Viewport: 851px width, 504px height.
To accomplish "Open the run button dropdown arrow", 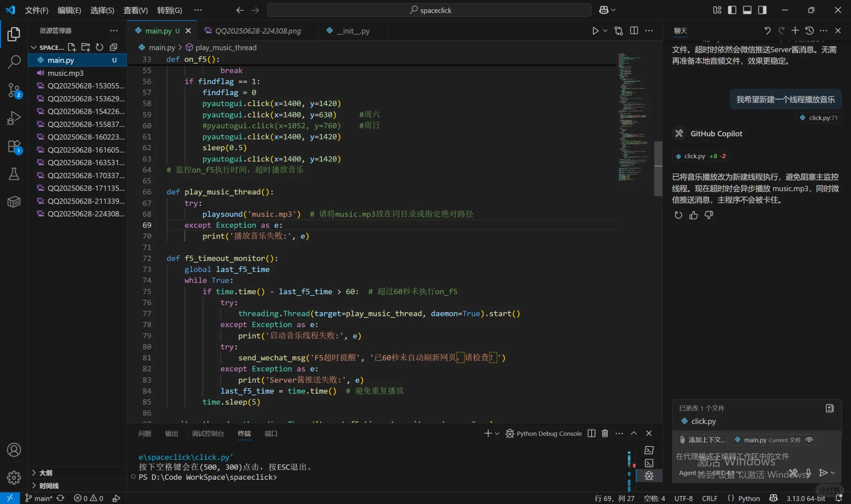I will pos(605,31).
